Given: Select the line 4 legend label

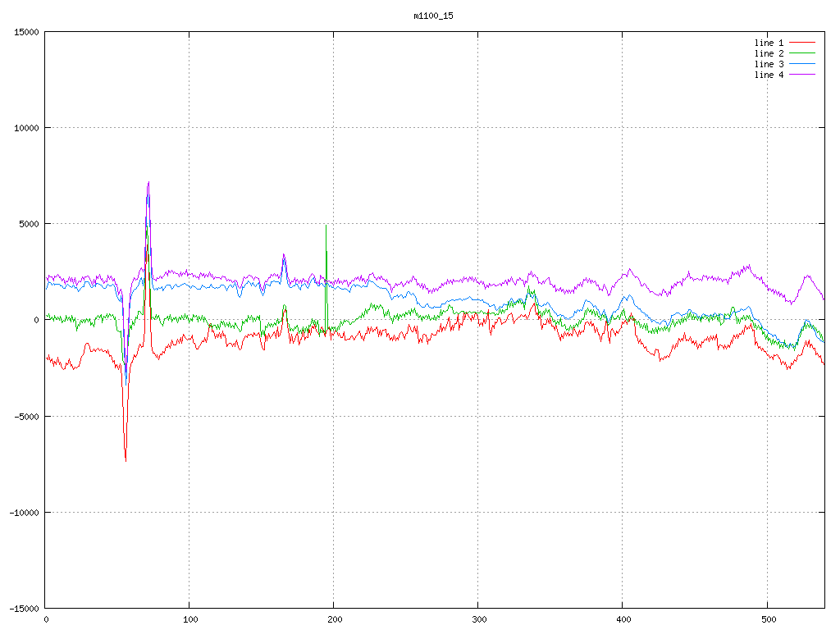Looking at the screenshot, I should click(769, 75).
